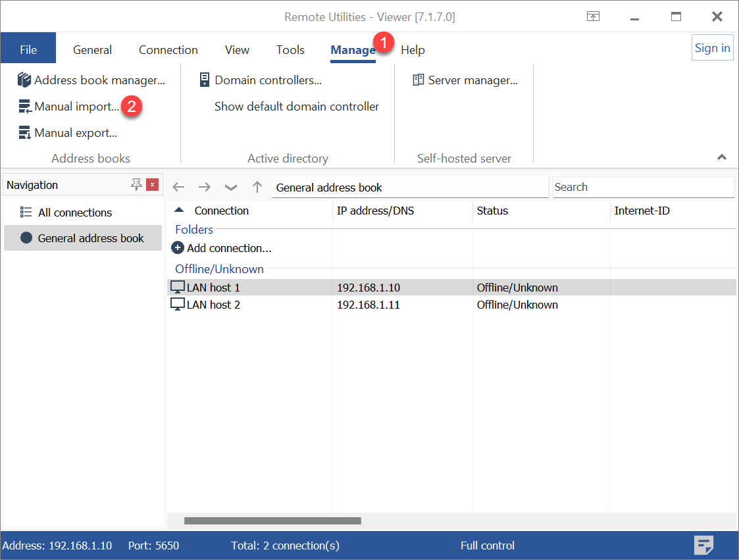Close the Navigation panel
Image resolution: width=739 pixels, height=560 pixels.
153,185
